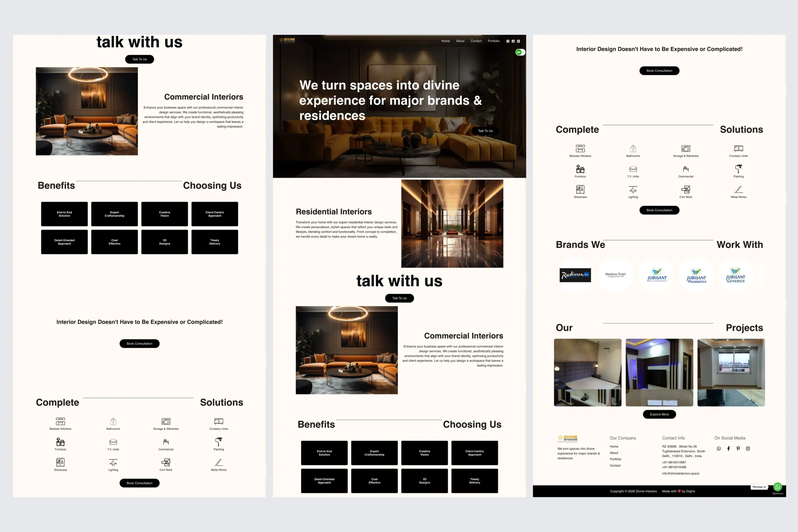This screenshot has height=532, width=798.
Task: Click the Divine Interiors logo in header
Action: tap(287, 40)
